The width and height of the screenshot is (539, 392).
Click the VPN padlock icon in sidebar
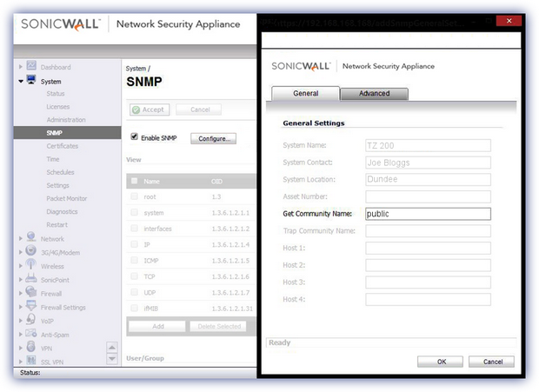pos(31,346)
